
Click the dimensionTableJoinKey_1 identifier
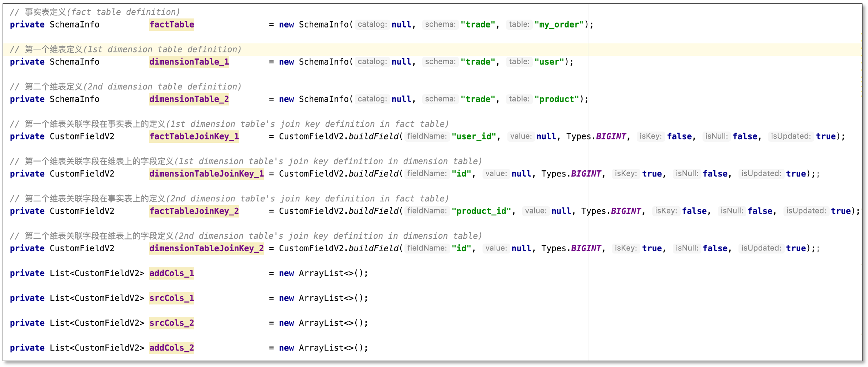tap(206, 174)
